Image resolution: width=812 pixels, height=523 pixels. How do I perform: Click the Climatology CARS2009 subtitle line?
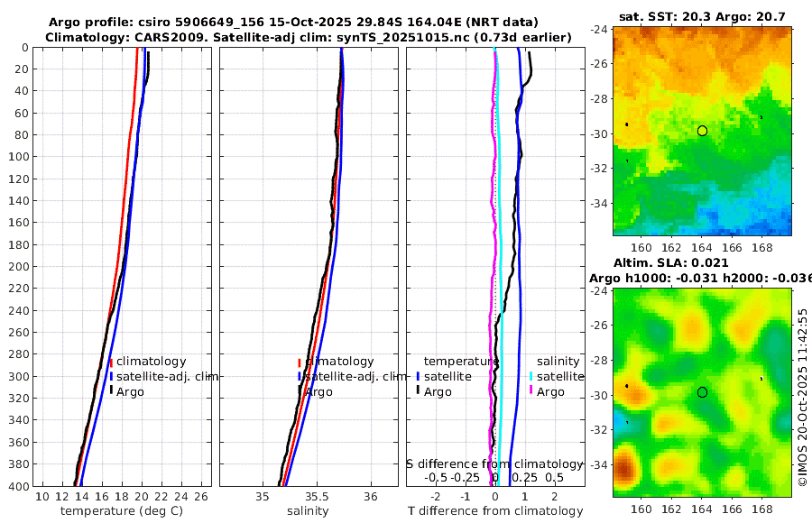pyautogui.click(x=309, y=37)
